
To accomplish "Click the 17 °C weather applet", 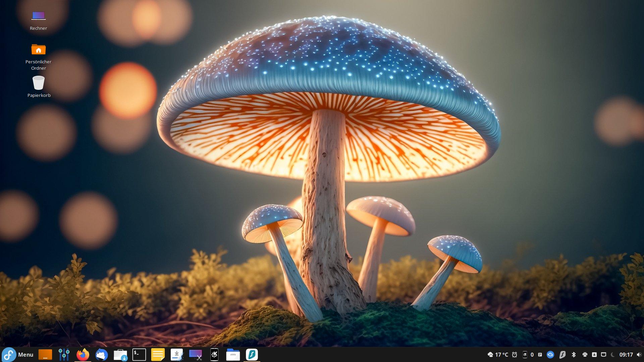I will point(498,355).
